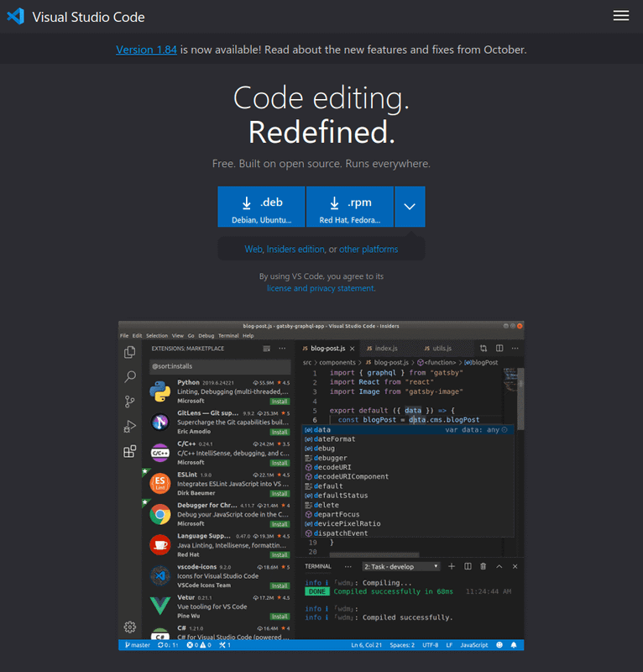Click the Vetur extension icon

pos(160,606)
